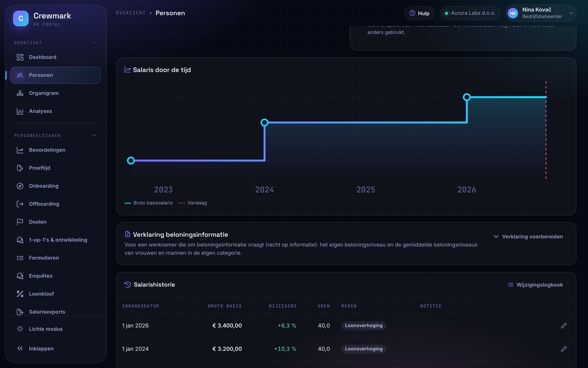588x368 pixels.
Task: Collapse the Overzicht section chevron
Action: [94, 43]
